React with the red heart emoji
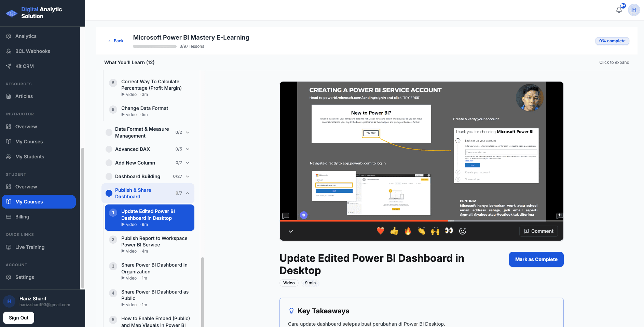The image size is (644, 327). click(x=381, y=231)
